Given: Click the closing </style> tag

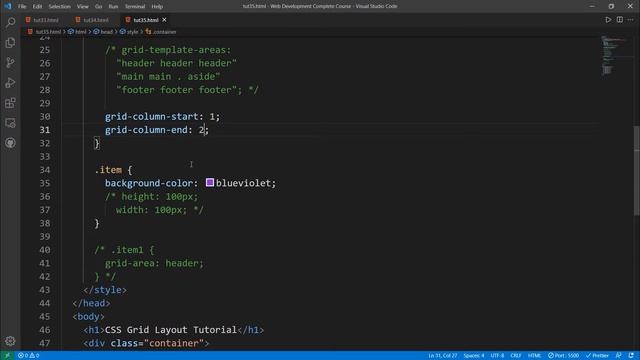Looking at the screenshot, I should (105, 290).
